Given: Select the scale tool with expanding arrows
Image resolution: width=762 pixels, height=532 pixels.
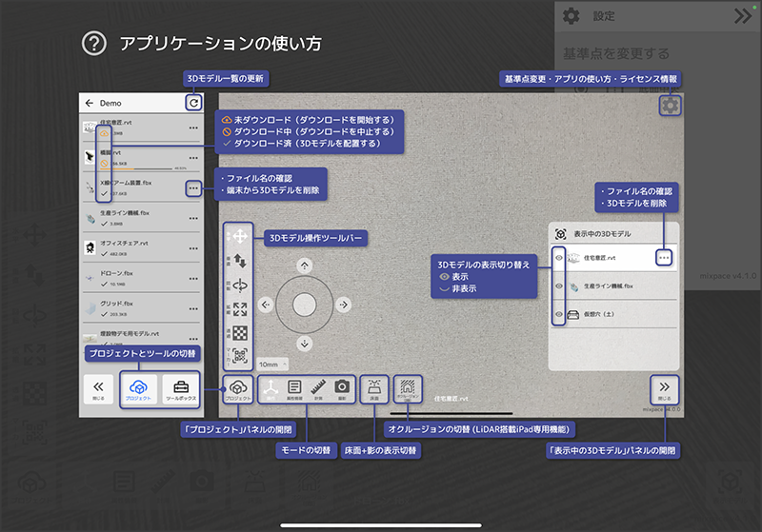Looking at the screenshot, I should [x=239, y=309].
